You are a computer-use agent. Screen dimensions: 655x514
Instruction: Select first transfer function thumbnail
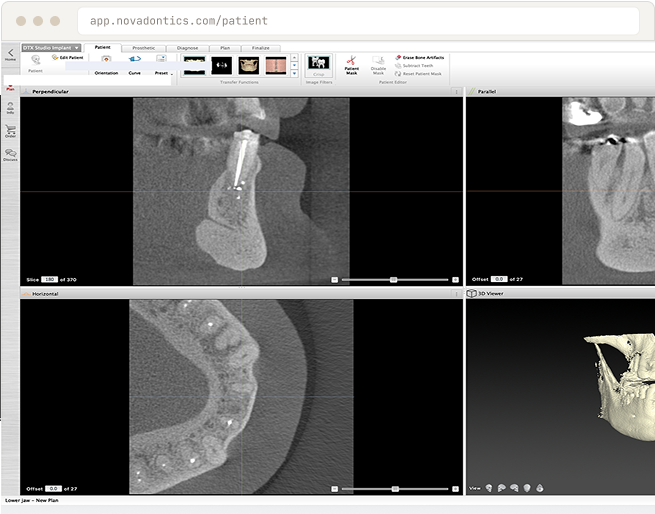[195, 66]
